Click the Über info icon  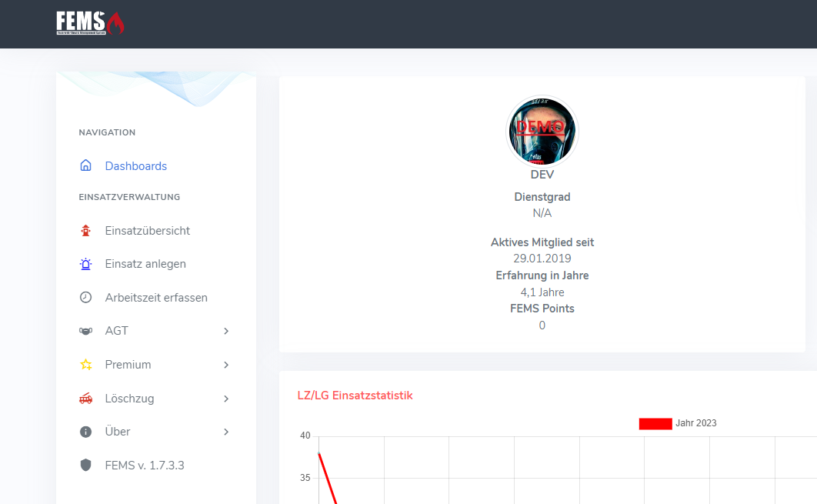[85, 432]
